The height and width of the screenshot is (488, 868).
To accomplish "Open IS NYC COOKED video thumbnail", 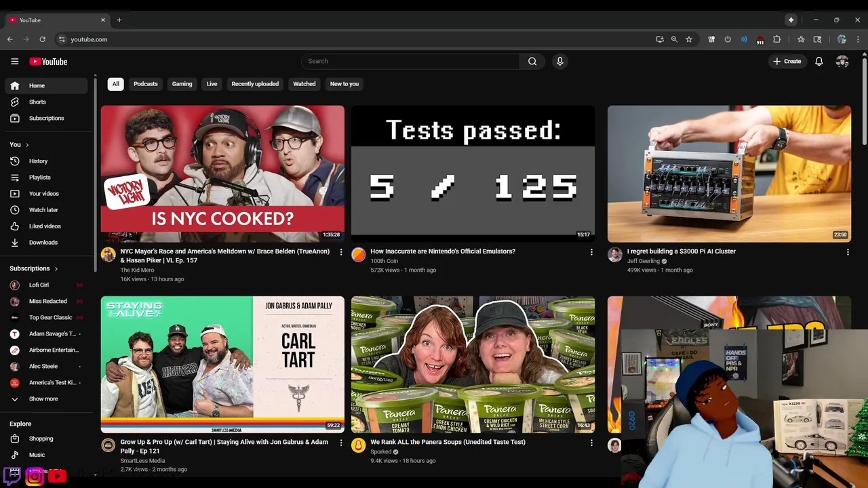I will click(222, 174).
